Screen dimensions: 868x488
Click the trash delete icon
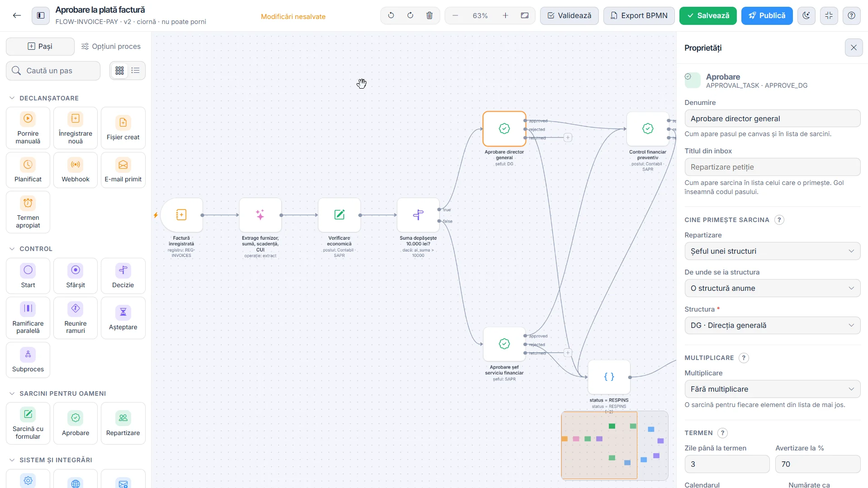coord(430,15)
